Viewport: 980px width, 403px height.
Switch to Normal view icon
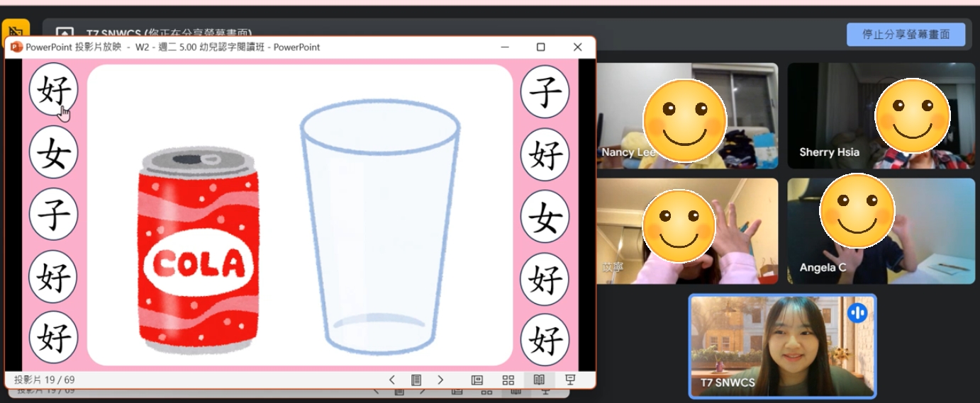click(x=477, y=380)
